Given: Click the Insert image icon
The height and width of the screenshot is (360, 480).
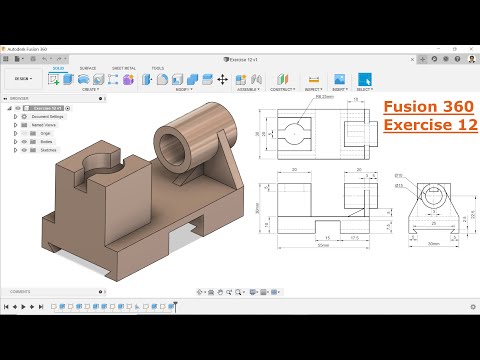Looking at the screenshot, I should coord(339,79).
